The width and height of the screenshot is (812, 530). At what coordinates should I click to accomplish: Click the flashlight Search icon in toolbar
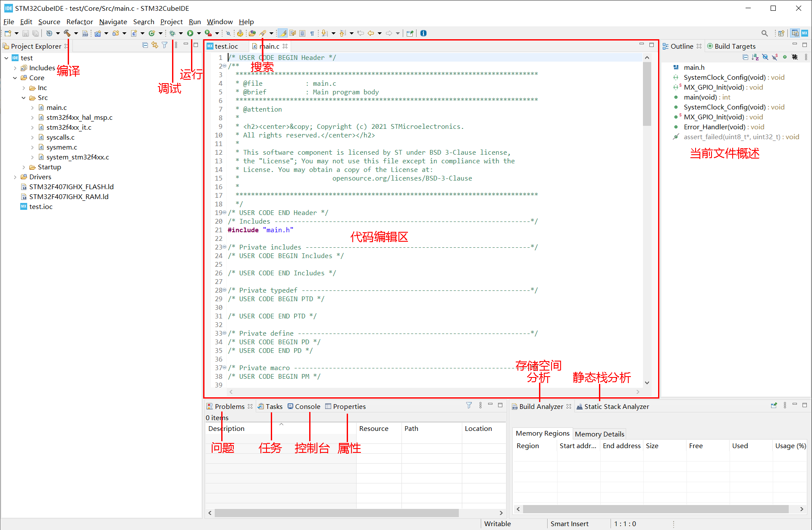click(263, 33)
